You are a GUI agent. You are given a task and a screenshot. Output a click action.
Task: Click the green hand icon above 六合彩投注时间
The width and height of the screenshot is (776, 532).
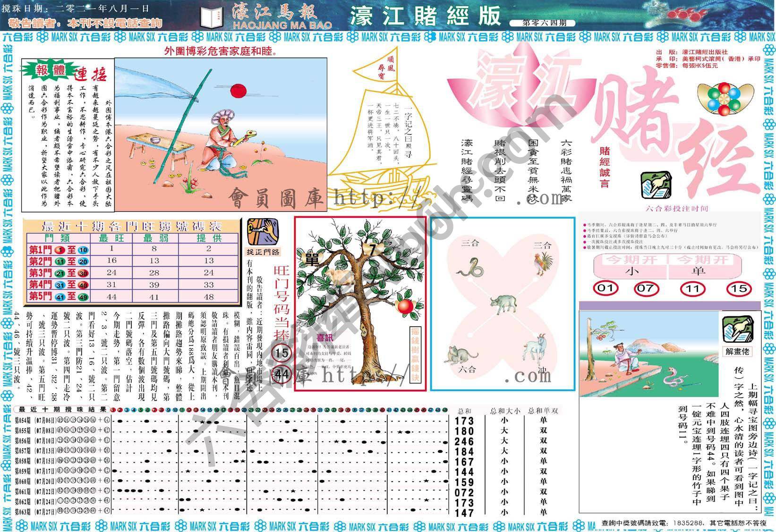[656, 186]
